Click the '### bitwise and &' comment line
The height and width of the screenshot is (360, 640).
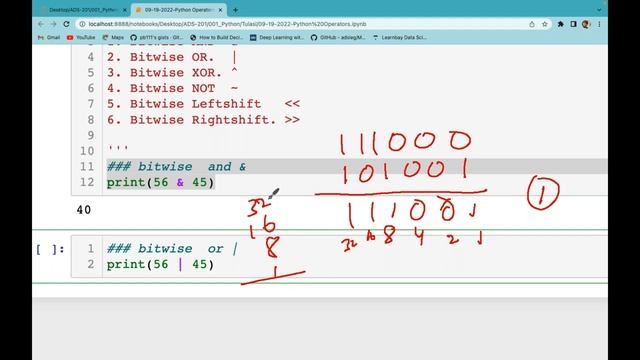(x=176, y=167)
